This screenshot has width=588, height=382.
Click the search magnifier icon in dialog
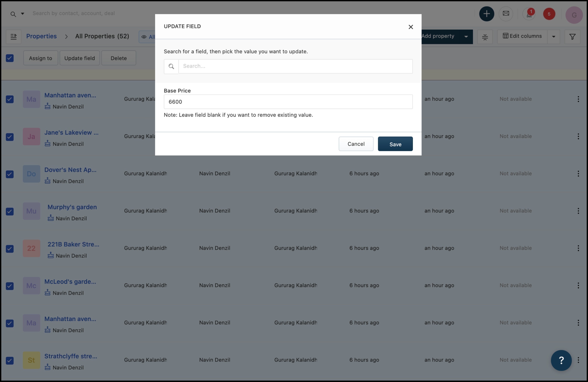tap(171, 67)
